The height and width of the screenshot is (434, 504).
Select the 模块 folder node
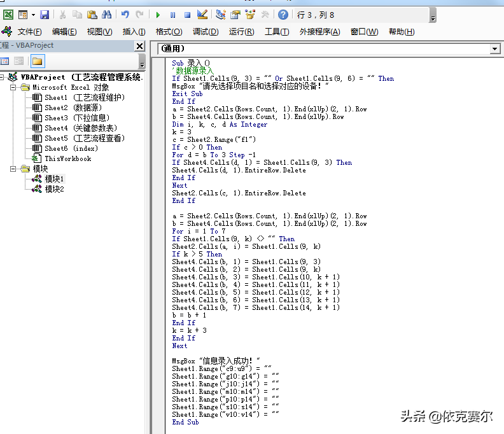(40, 169)
